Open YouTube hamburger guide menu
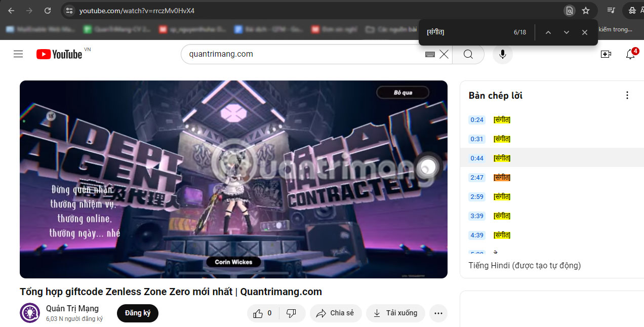Screen dimensions: 644x327 [18, 54]
